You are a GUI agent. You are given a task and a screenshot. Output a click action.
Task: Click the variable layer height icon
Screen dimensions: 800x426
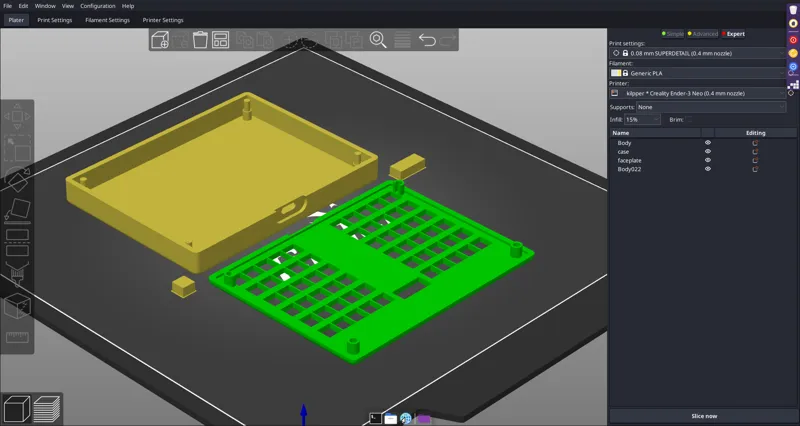[403, 40]
